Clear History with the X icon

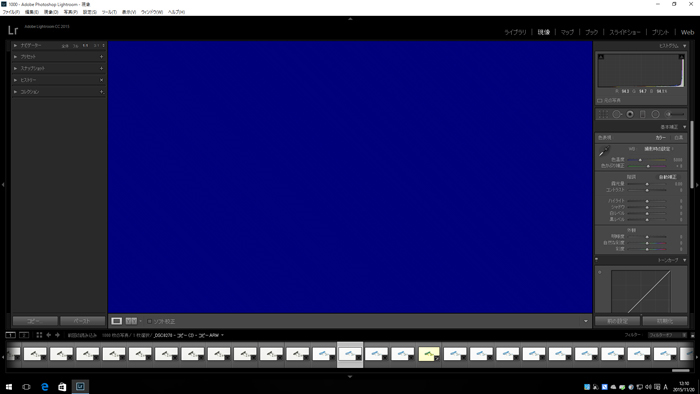[101, 80]
